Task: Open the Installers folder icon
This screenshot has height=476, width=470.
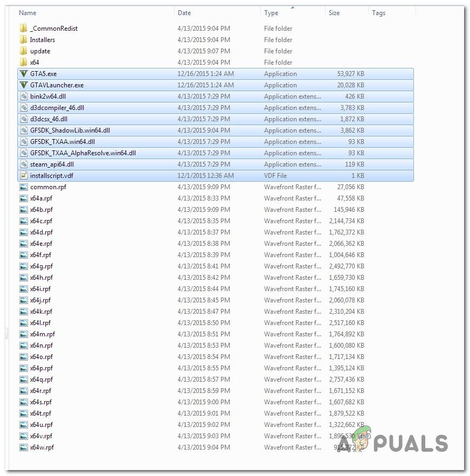Action: pos(23,39)
